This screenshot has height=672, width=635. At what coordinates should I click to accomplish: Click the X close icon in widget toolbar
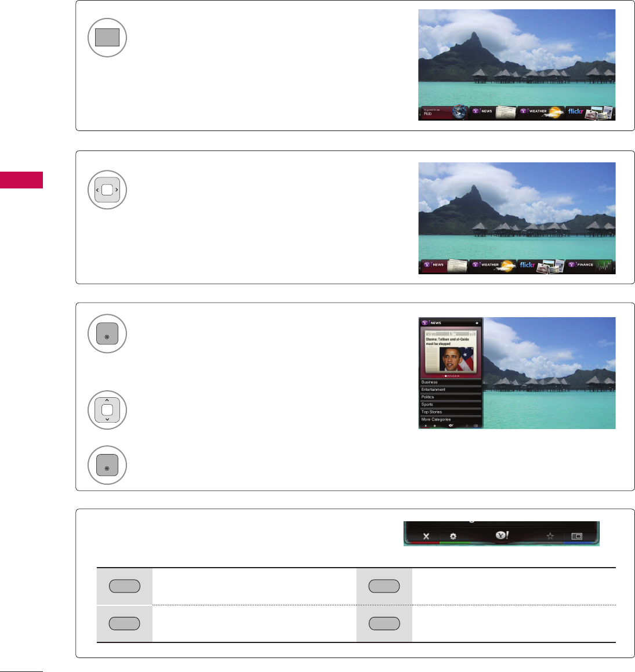click(426, 536)
